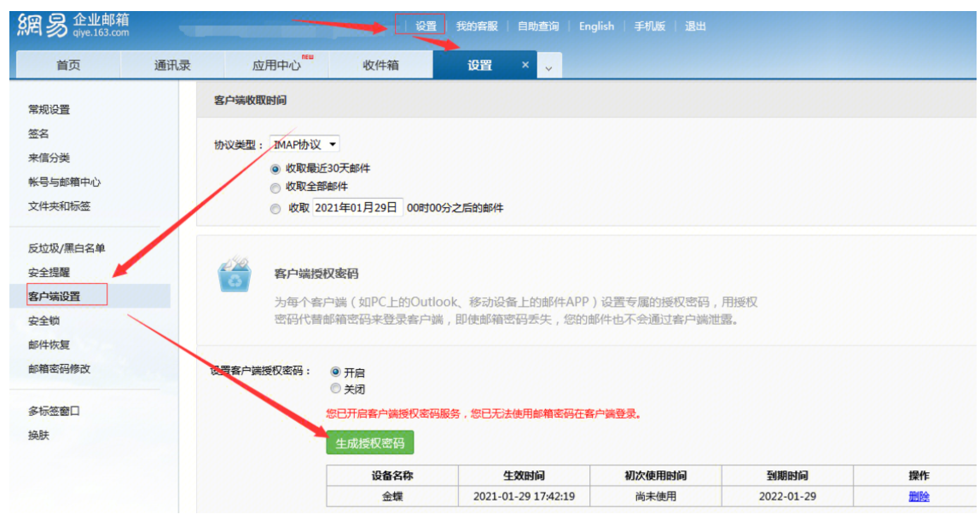
Task: Open 自助查询 in the header
Action: pyautogui.click(x=538, y=26)
